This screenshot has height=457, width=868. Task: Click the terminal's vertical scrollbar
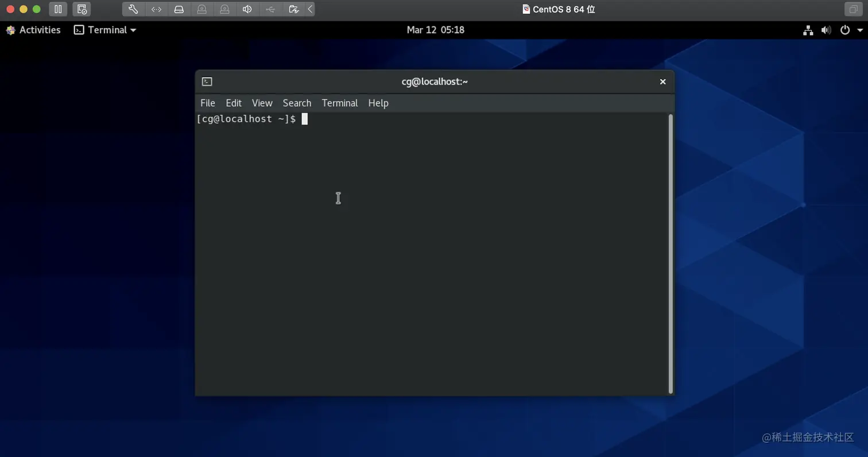pyautogui.click(x=671, y=254)
